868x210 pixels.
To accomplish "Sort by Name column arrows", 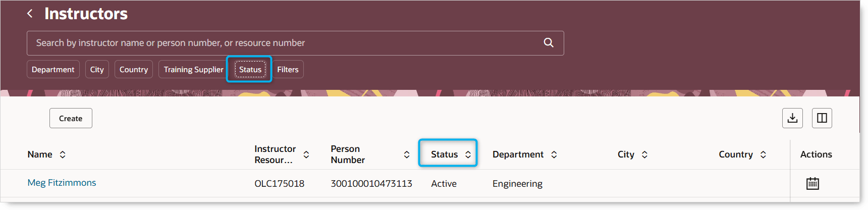I will (63, 154).
